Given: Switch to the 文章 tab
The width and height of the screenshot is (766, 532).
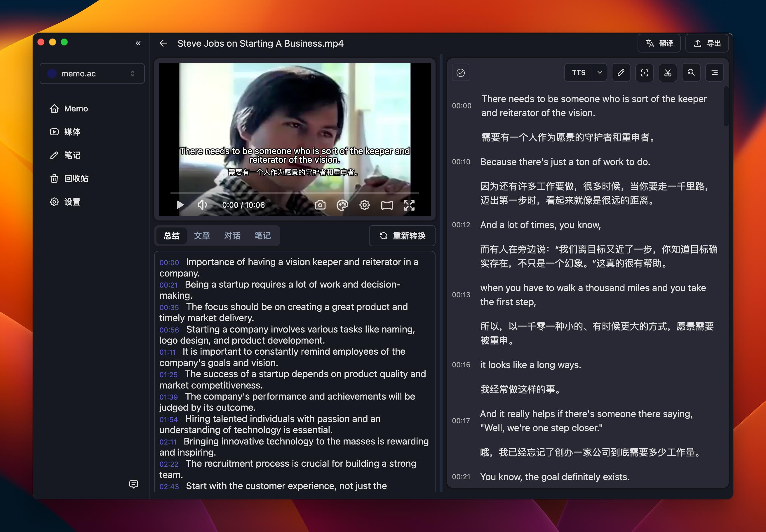Looking at the screenshot, I should (202, 236).
